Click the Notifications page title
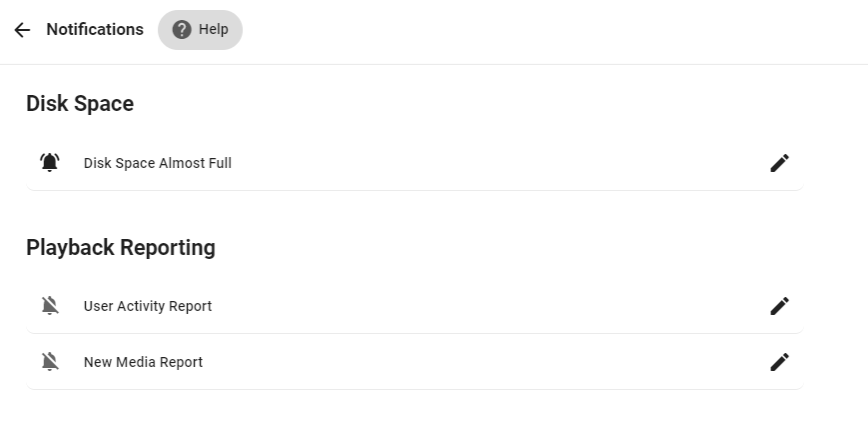Viewport: 868px width, 428px height. click(95, 30)
